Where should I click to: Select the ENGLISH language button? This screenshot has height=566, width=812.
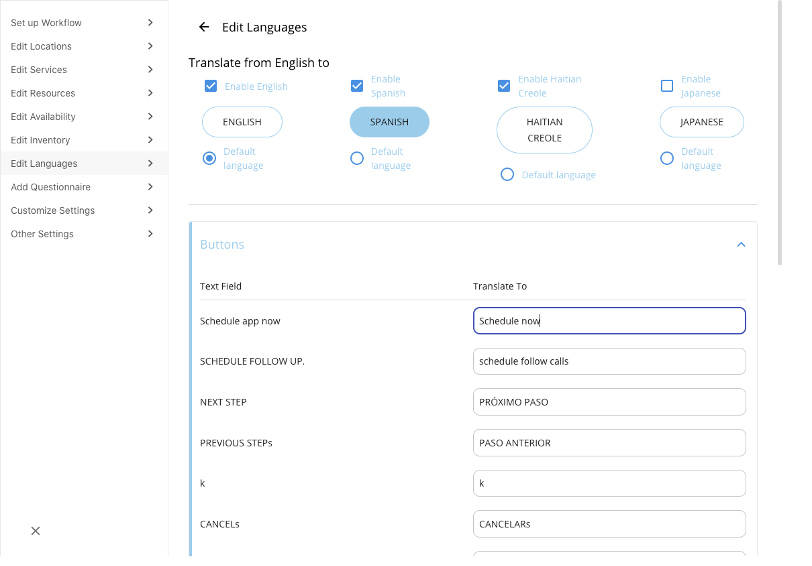coord(242,122)
